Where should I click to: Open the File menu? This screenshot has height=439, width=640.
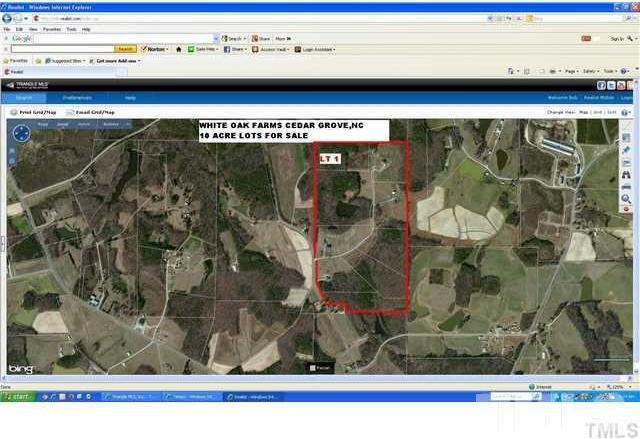[7, 29]
